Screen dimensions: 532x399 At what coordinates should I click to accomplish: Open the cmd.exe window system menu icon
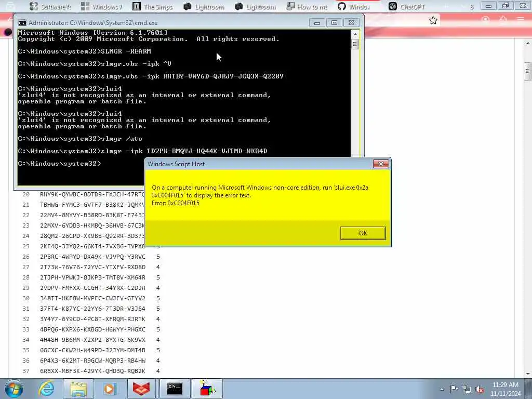(22, 23)
